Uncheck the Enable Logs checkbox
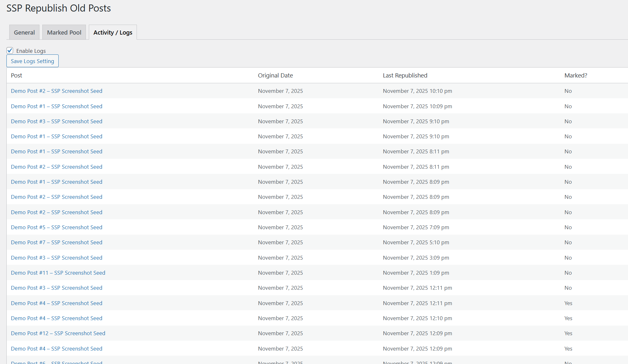 point(10,51)
